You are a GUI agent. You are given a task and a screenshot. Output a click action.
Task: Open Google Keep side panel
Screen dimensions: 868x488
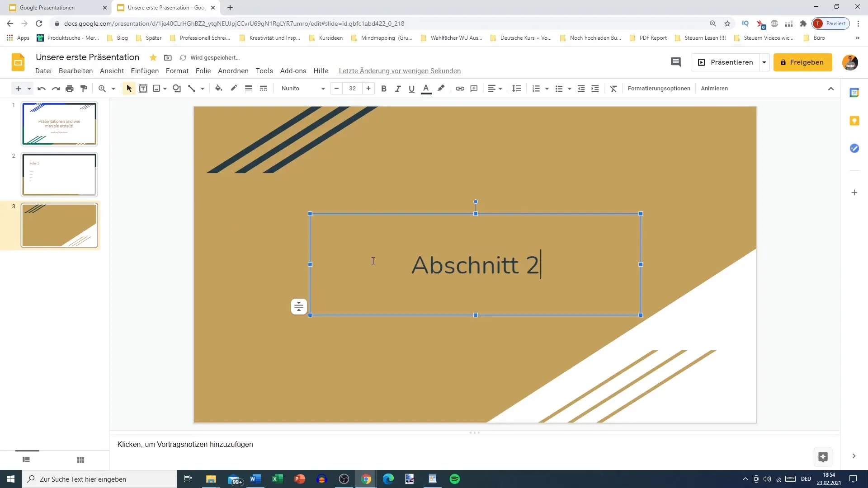point(854,121)
